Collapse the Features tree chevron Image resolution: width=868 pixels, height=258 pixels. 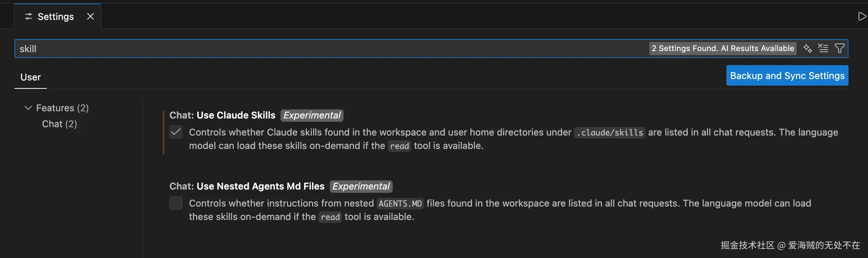tap(28, 108)
